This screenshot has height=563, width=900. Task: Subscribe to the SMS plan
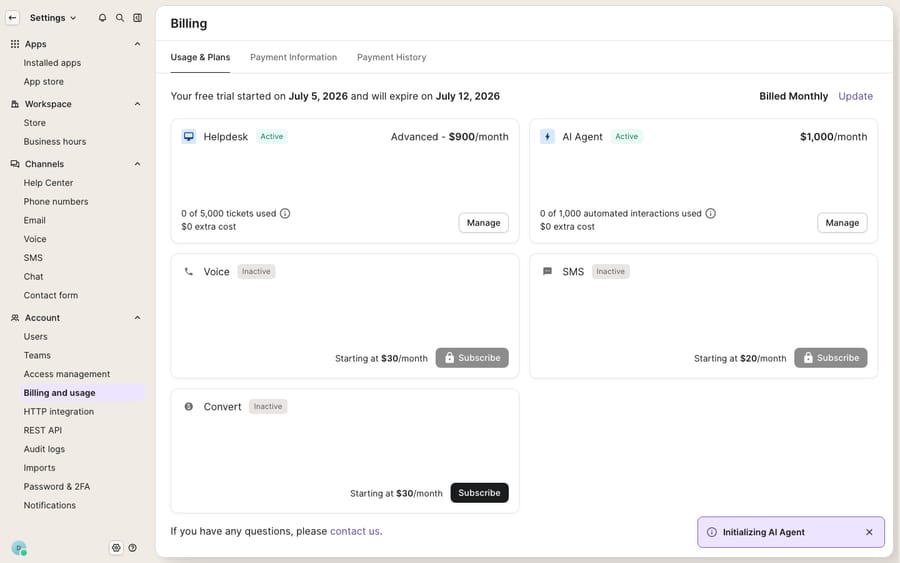[831, 358]
